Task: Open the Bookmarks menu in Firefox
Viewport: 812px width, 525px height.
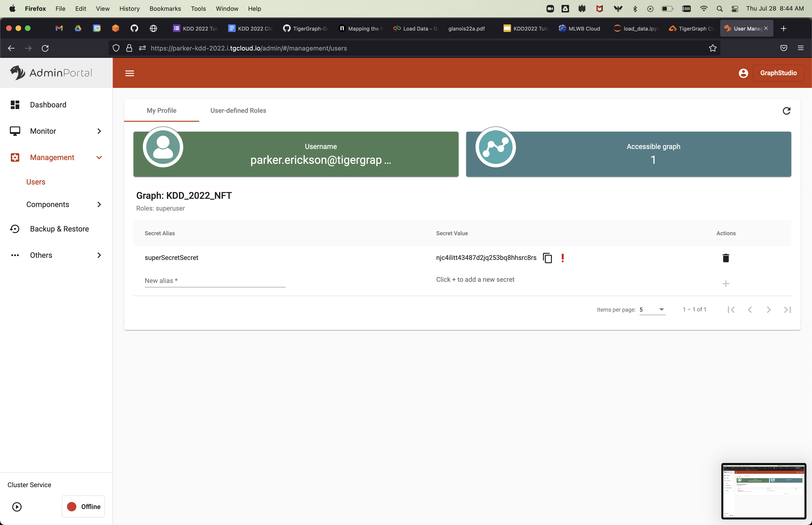Action: [165, 8]
